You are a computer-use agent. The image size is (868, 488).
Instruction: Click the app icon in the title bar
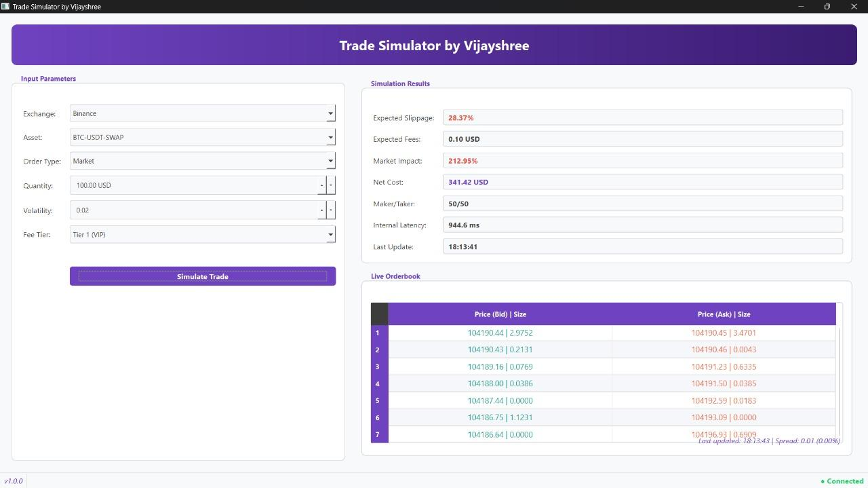coord(5,6)
